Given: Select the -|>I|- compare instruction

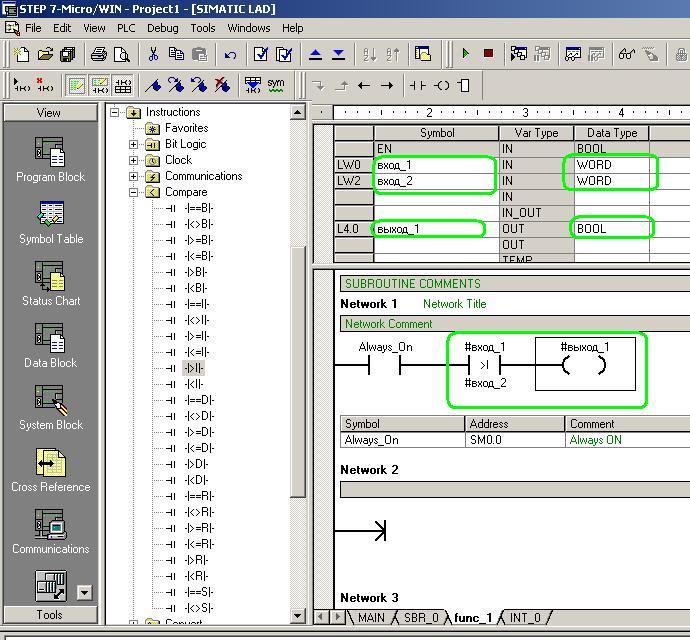Looking at the screenshot, I should coord(193,368).
